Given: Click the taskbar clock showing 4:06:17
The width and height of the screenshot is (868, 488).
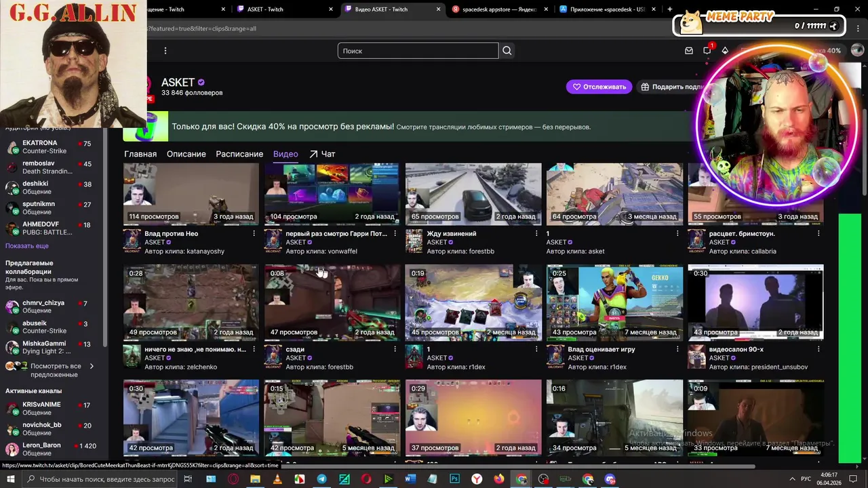Looking at the screenshot, I should click(x=829, y=479).
